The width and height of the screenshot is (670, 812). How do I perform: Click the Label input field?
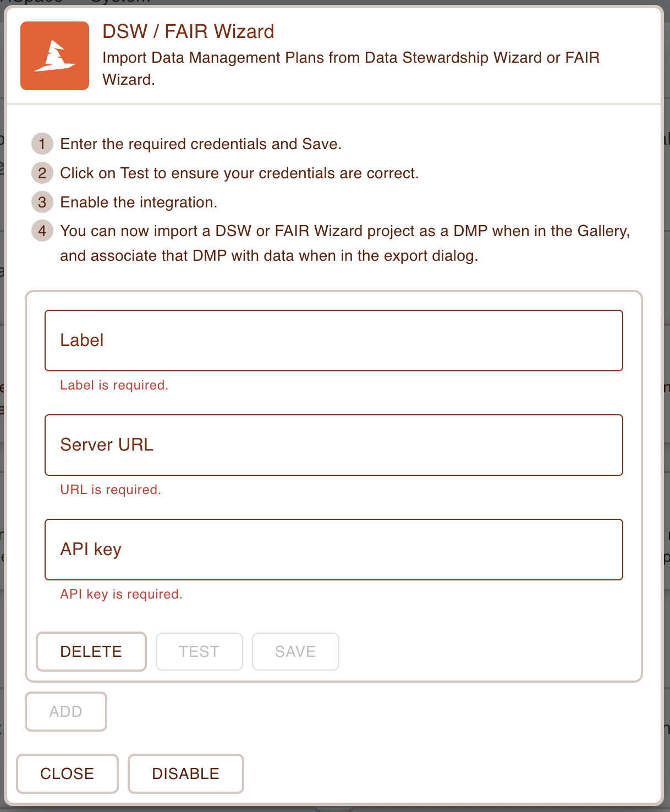click(333, 340)
